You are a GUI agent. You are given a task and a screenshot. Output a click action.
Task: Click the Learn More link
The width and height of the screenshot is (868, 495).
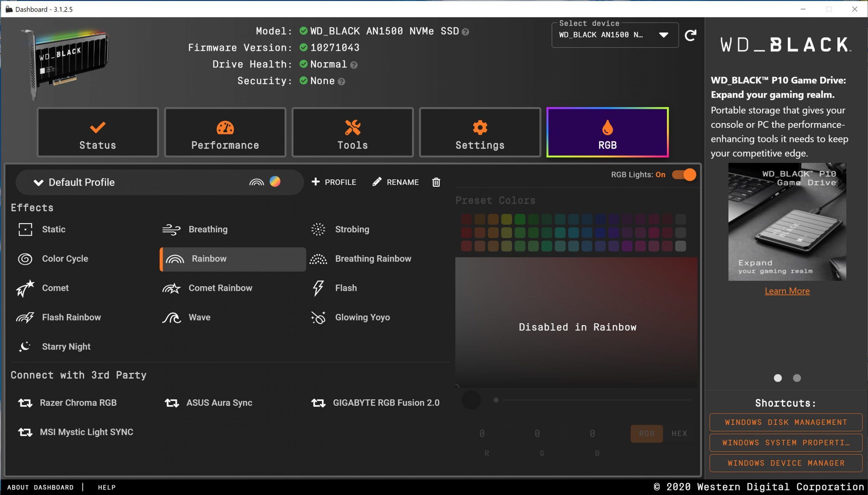tap(787, 291)
